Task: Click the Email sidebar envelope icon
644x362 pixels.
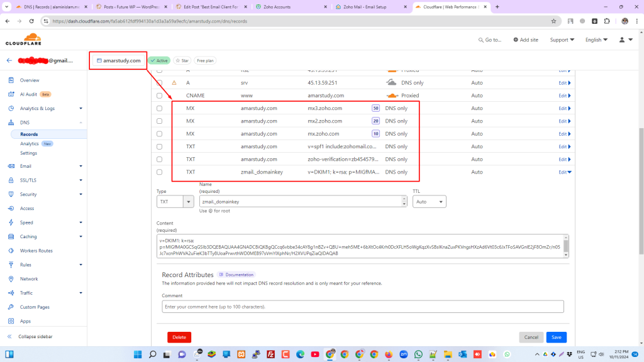Action: coord(11,166)
